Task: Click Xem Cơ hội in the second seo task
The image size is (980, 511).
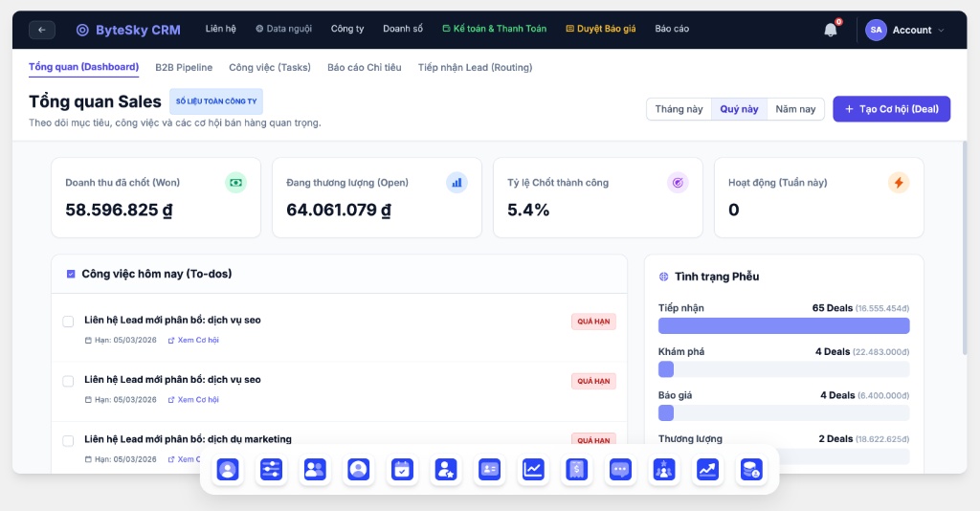Action: (193, 400)
